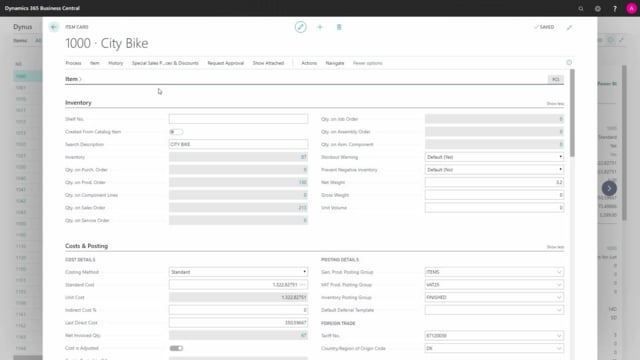Open the Stockout Warning dropdown
640x360 pixels.
(x=494, y=157)
